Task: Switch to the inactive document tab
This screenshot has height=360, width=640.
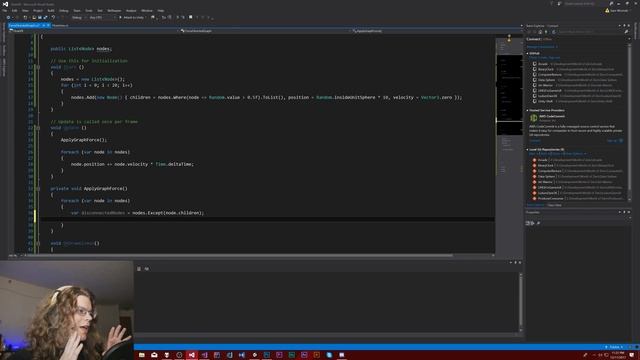Action: [60, 25]
